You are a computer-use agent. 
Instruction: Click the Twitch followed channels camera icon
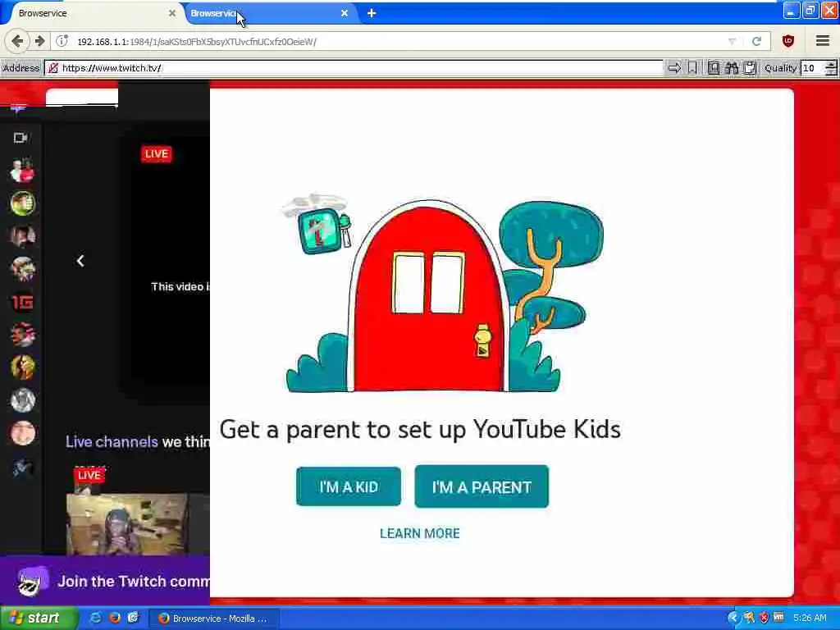pos(21,138)
